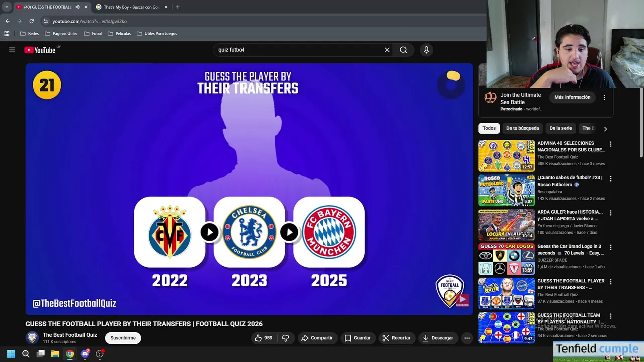Screen dimensions: 644x362
Task: Open options for GUESS THE FOOTBALL PLAYER video
Action: click(x=611, y=282)
